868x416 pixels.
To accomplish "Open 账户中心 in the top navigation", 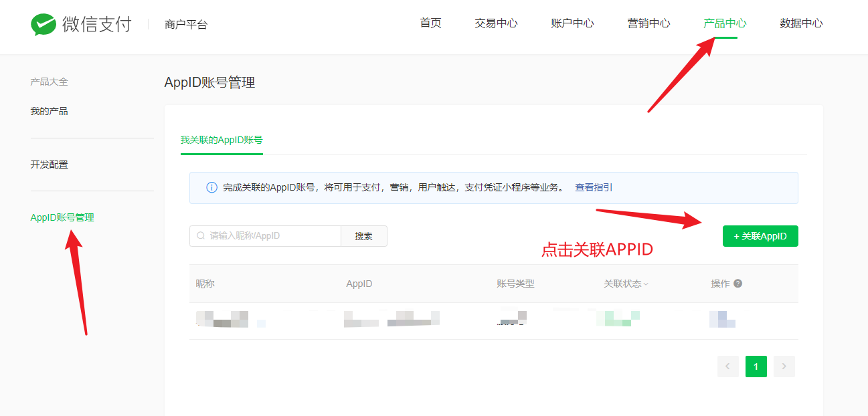I will (572, 23).
